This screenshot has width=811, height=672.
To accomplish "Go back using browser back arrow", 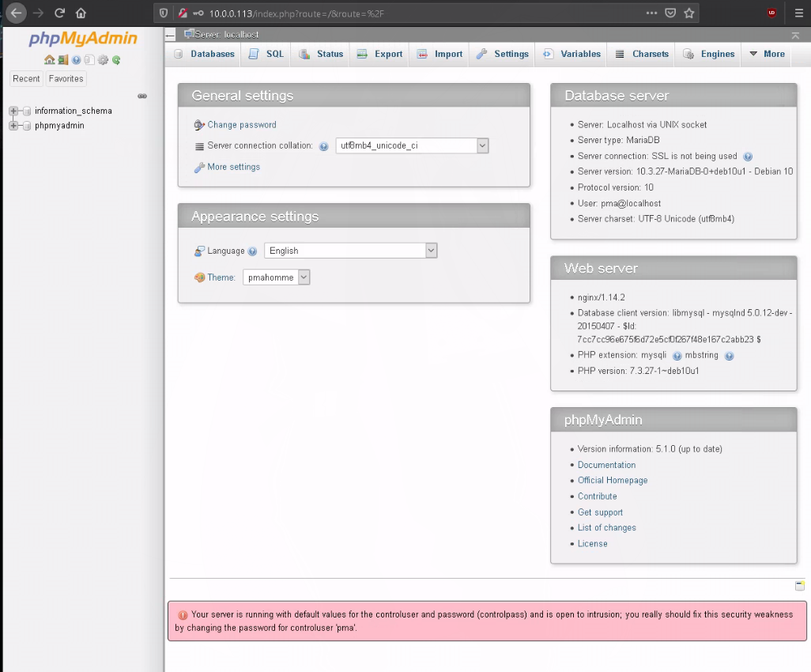I will pos(17,13).
